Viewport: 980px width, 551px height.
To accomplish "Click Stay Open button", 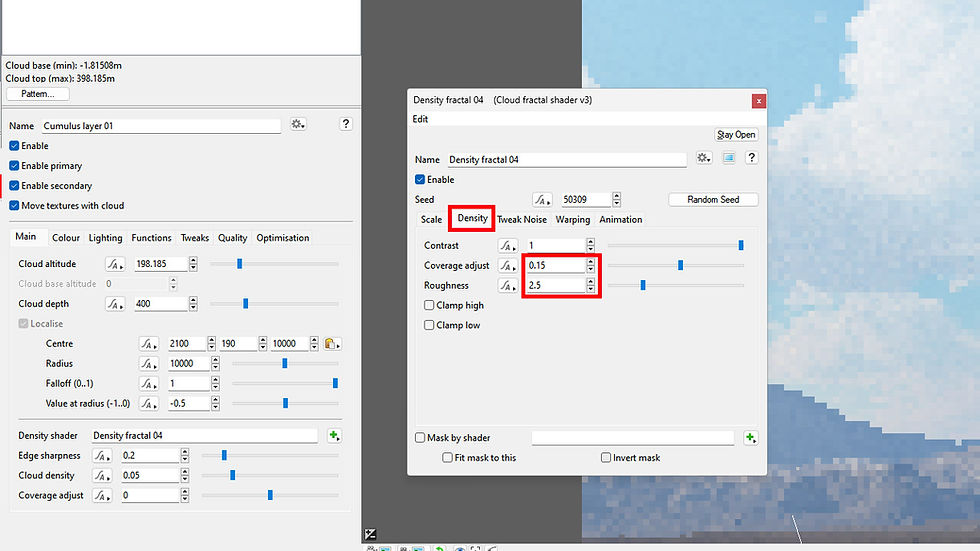I will coord(736,135).
